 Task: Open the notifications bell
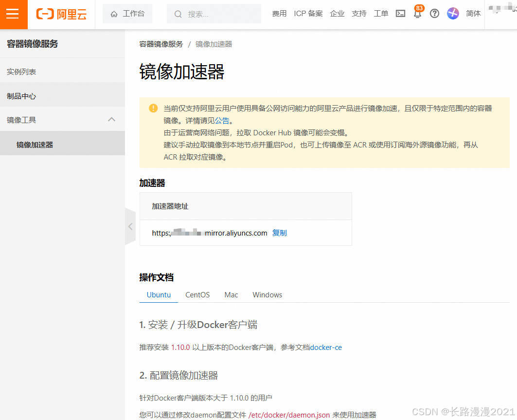(x=418, y=13)
